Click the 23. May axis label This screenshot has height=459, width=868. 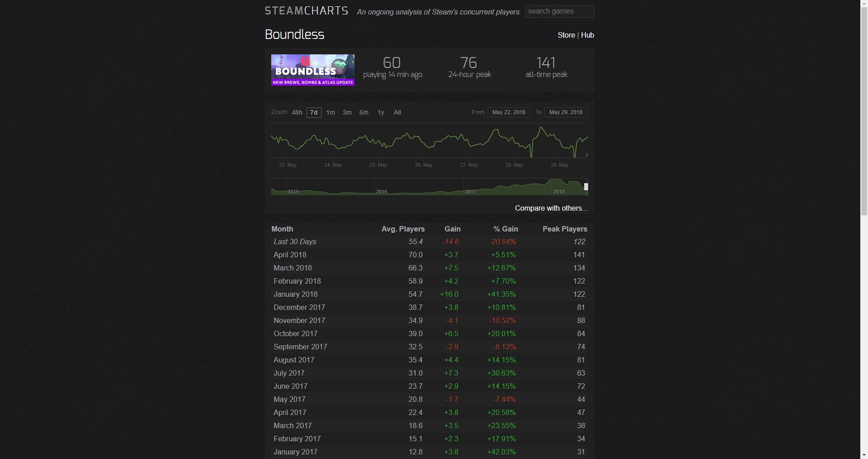pos(288,165)
